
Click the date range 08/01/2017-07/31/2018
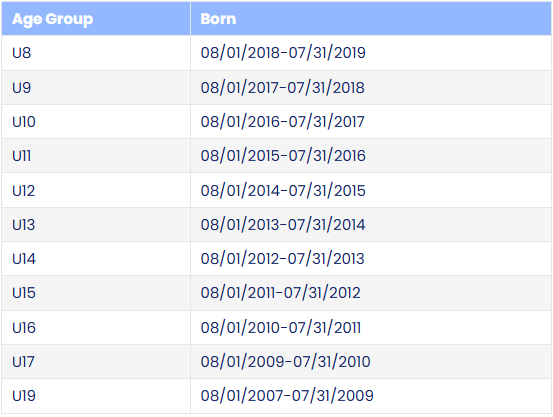(x=282, y=87)
